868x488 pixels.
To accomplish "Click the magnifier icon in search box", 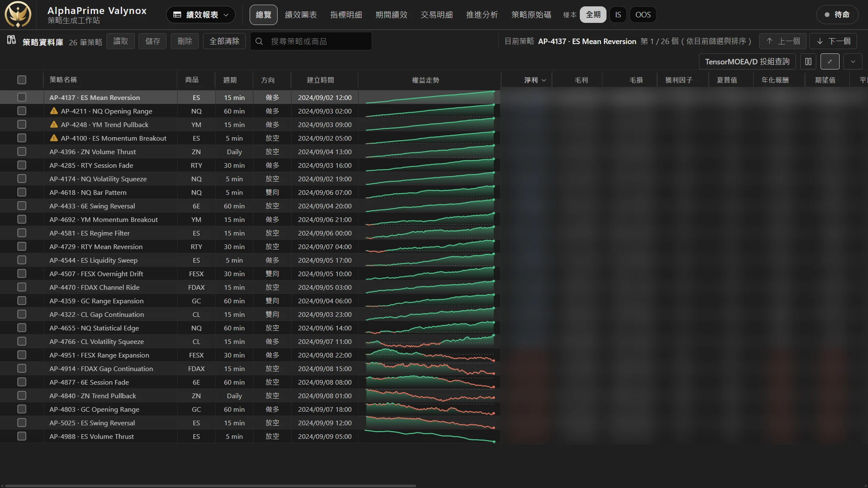I will (259, 41).
